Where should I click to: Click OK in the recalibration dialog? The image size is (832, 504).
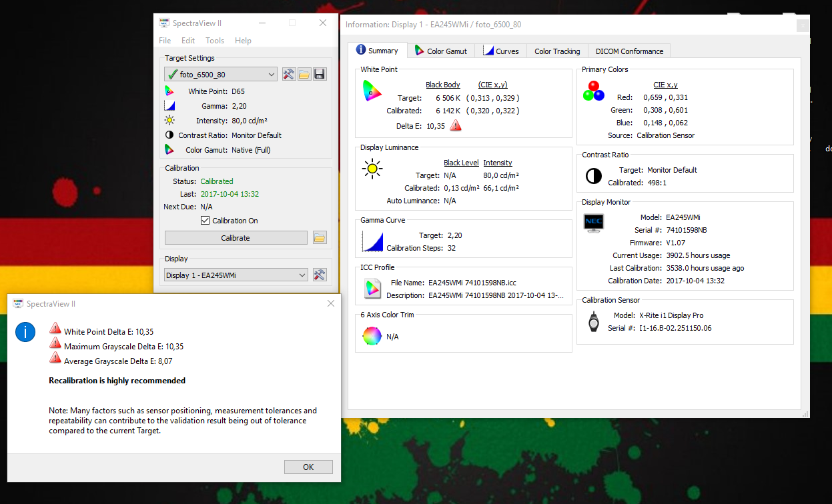coord(308,467)
